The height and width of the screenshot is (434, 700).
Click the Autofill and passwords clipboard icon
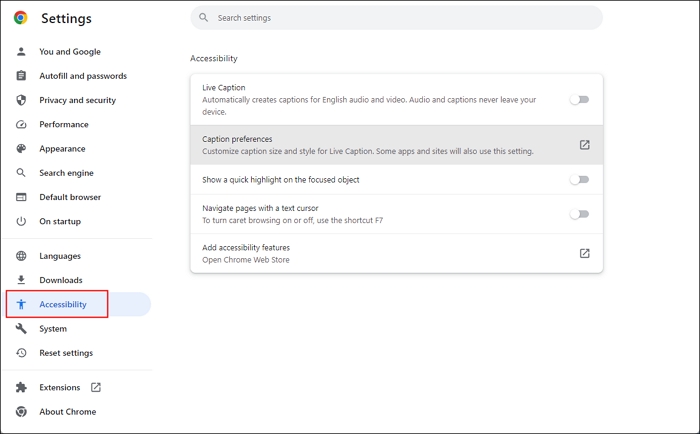pyautogui.click(x=21, y=76)
